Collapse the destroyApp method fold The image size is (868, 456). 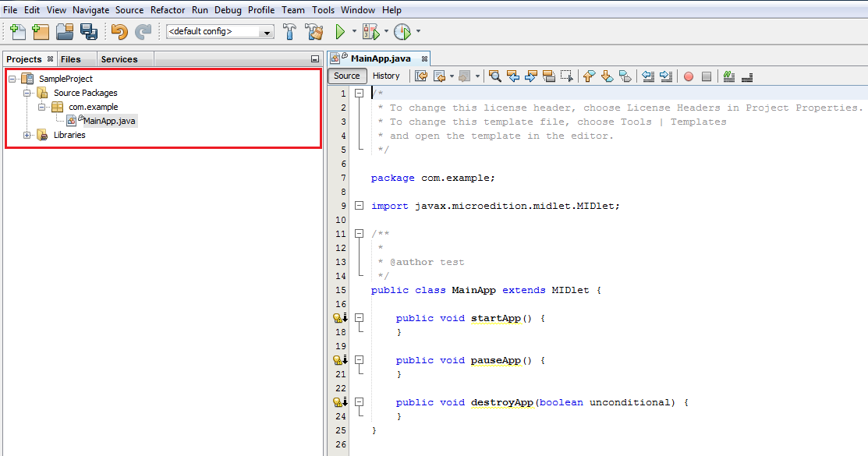[360, 401]
